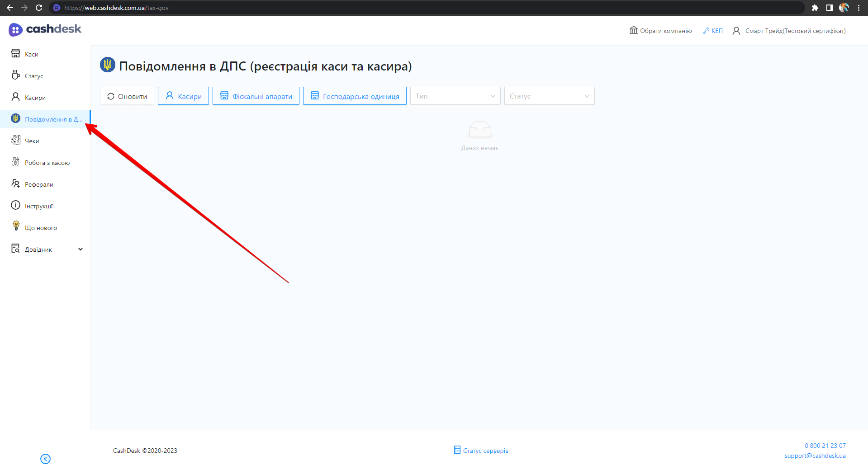Viewport: 868px width, 470px height.
Task: Open the Тип dropdown
Action: [x=455, y=96]
